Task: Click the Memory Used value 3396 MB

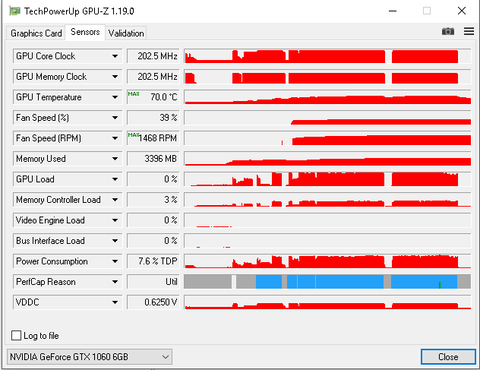Action: point(153,159)
